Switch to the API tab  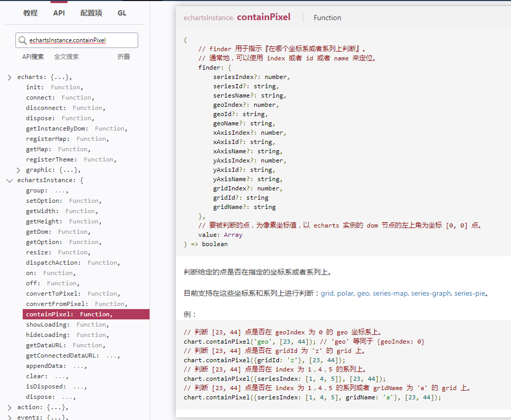(x=59, y=13)
